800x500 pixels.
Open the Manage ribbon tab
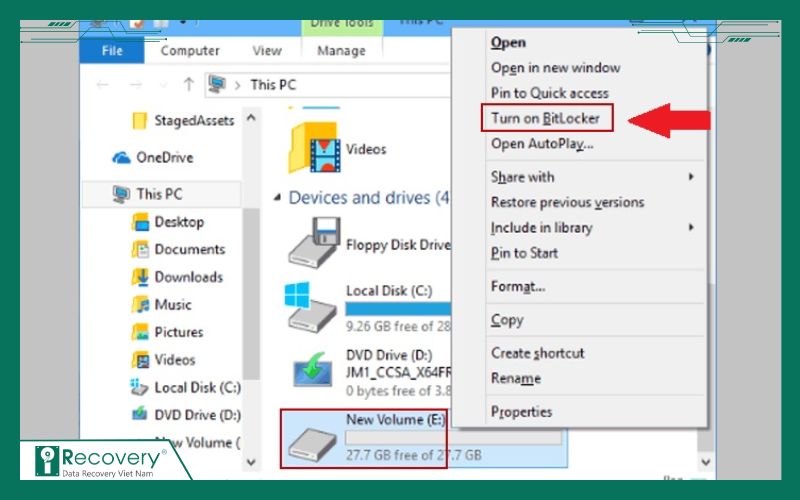(x=341, y=51)
